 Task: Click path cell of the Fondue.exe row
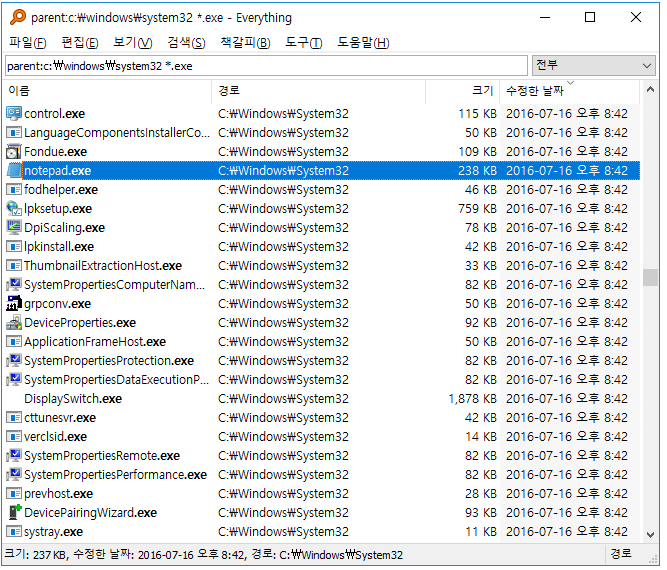(x=283, y=152)
